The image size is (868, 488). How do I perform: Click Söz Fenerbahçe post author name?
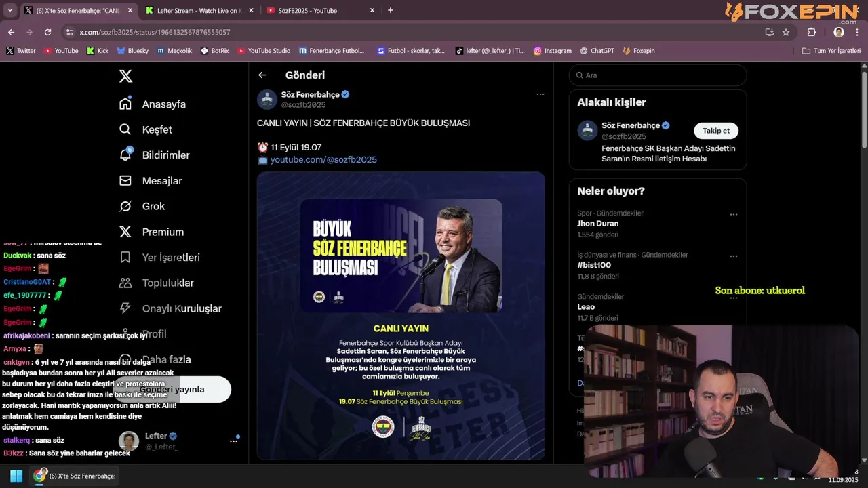[x=310, y=94]
